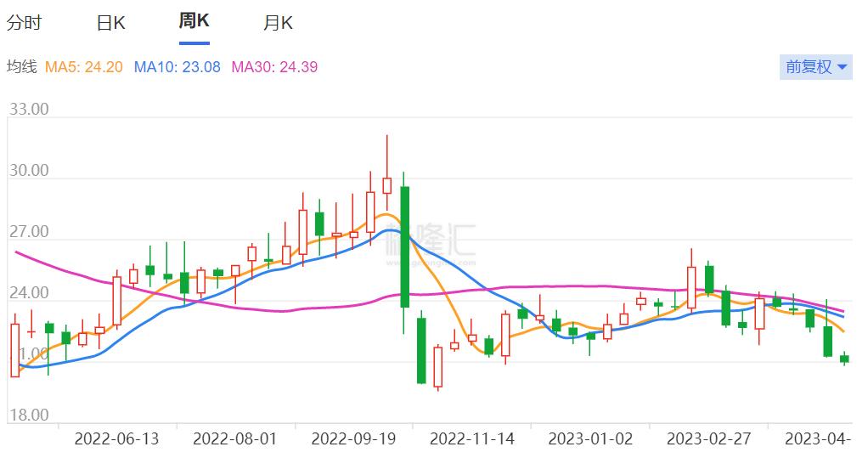Click the MA30: 24.39 legend label
This screenshot has width=868, height=458.
click(x=274, y=67)
